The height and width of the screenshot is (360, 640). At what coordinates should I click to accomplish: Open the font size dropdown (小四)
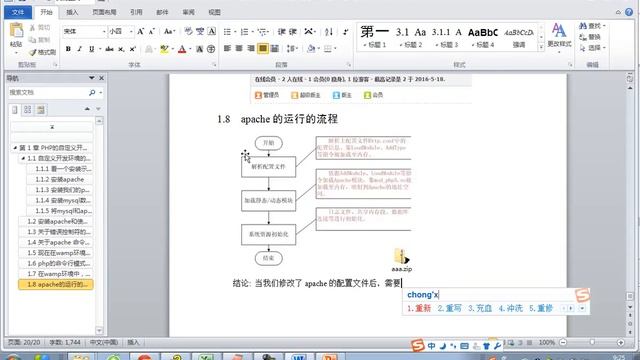[x=131, y=31]
